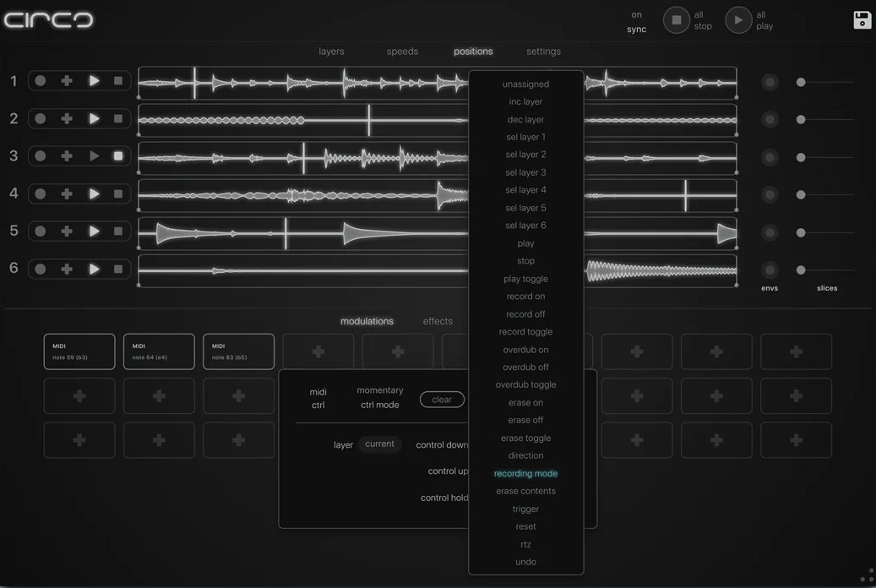876x588 pixels.
Task: Toggle the envs knob for layer 4
Action: pyautogui.click(x=770, y=195)
